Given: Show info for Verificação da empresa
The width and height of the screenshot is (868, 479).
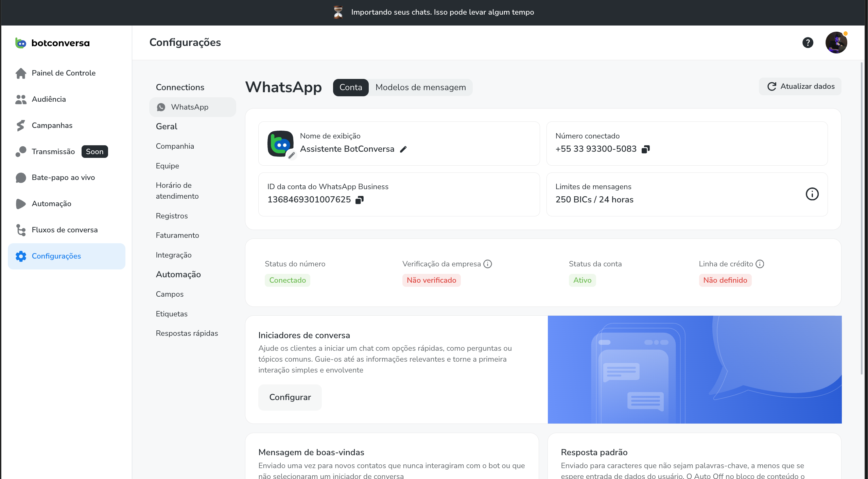Looking at the screenshot, I should click(488, 264).
